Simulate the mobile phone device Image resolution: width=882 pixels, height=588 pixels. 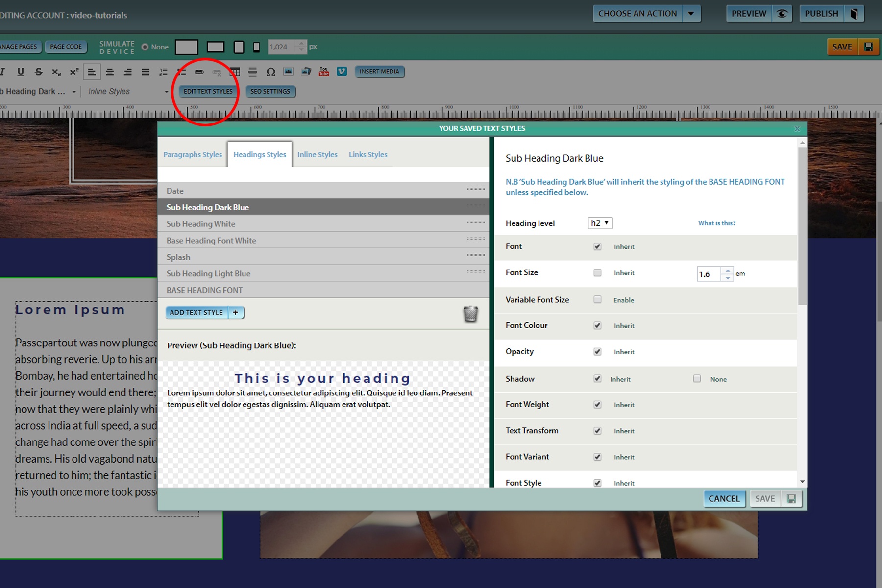coord(256,47)
